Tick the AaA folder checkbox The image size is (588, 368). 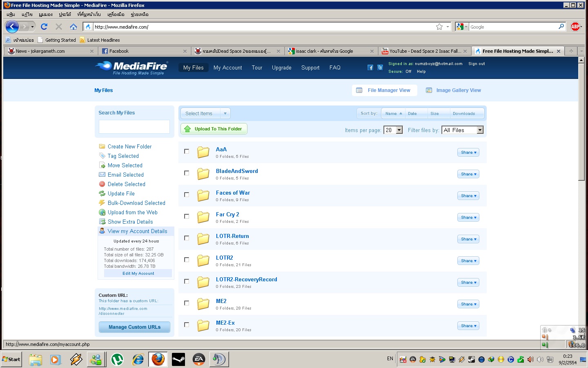tap(187, 151)
